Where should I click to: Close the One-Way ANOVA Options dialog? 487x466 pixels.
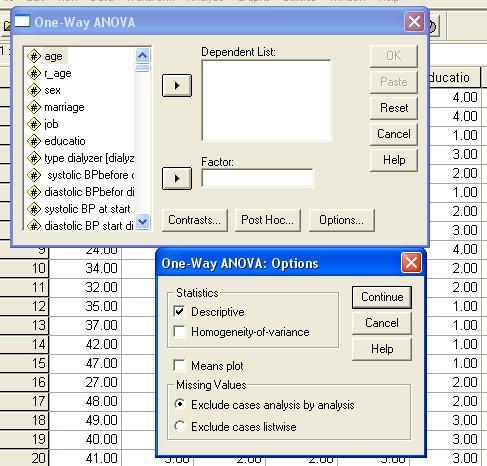(411, 262)
